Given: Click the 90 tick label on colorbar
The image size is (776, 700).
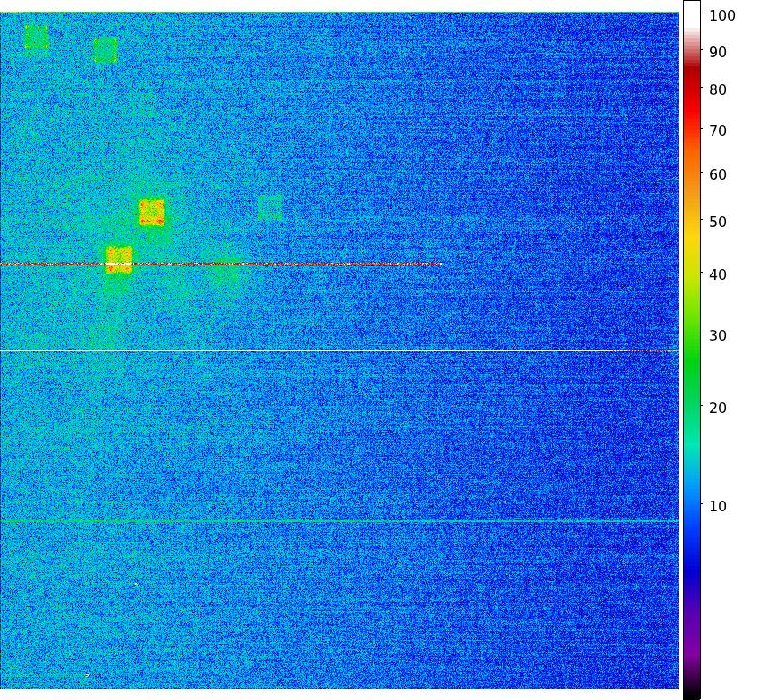Looking at the screenshot, I should tap(718, 52).
